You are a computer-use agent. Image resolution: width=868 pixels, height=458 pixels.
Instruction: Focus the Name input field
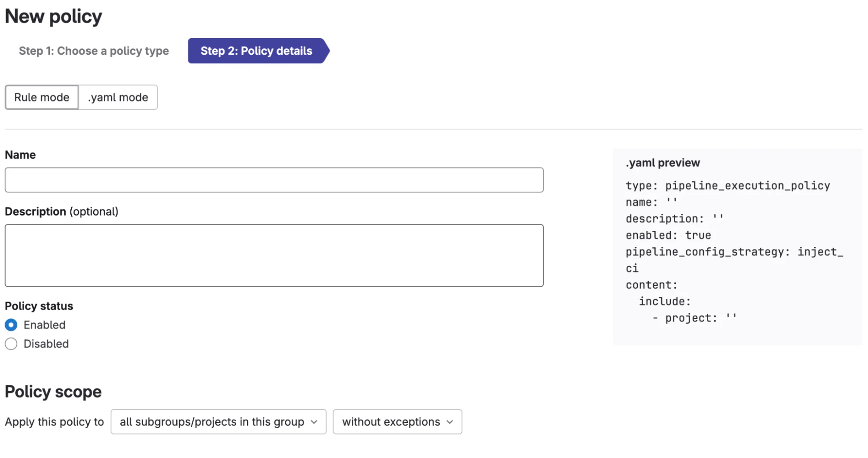pyautogui.click(x=274, y=180)
